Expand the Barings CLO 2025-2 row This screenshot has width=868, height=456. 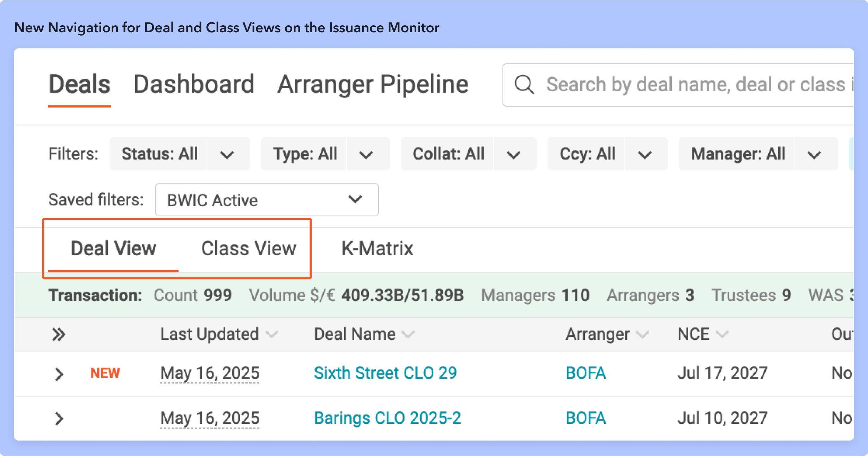coord(59,419)
